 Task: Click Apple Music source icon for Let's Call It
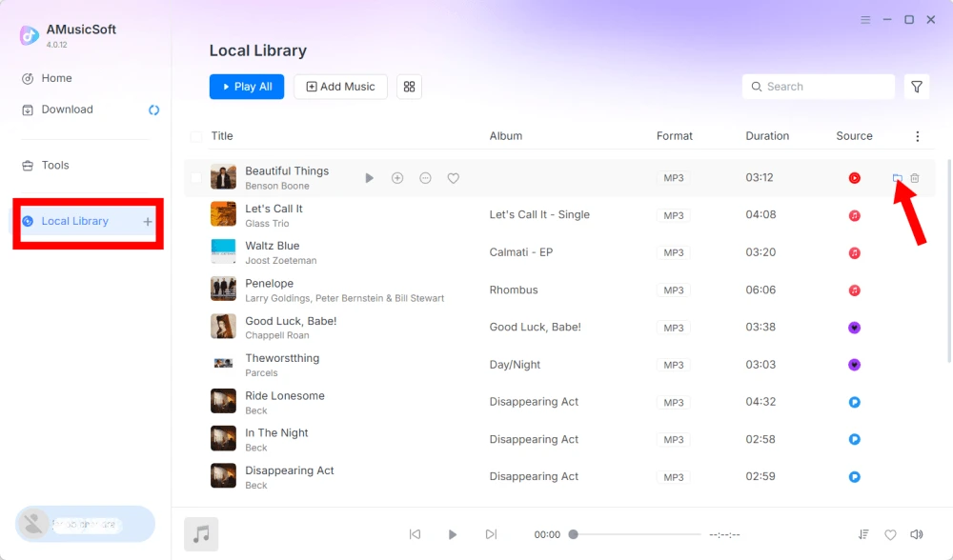pos(855,215)
